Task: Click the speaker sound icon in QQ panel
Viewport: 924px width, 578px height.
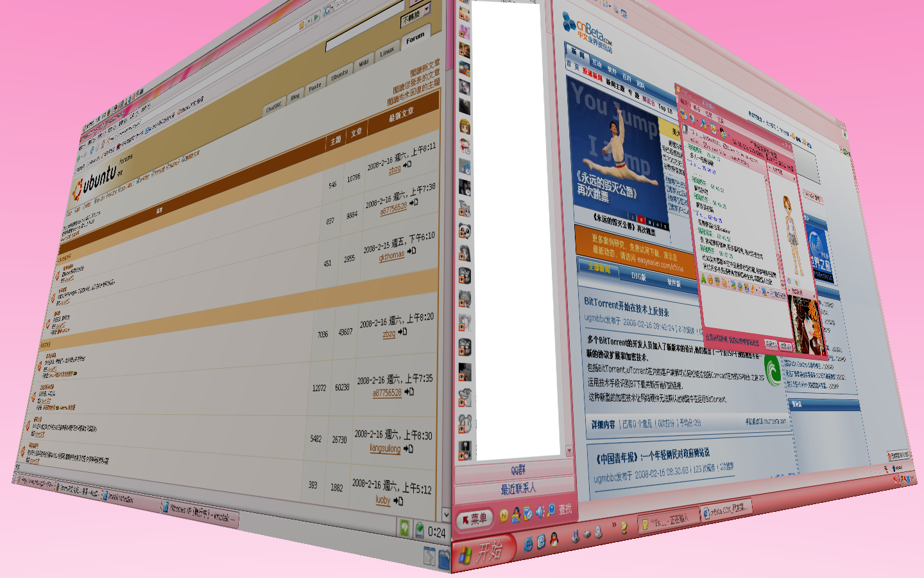Action: click(x=539, y=511)
